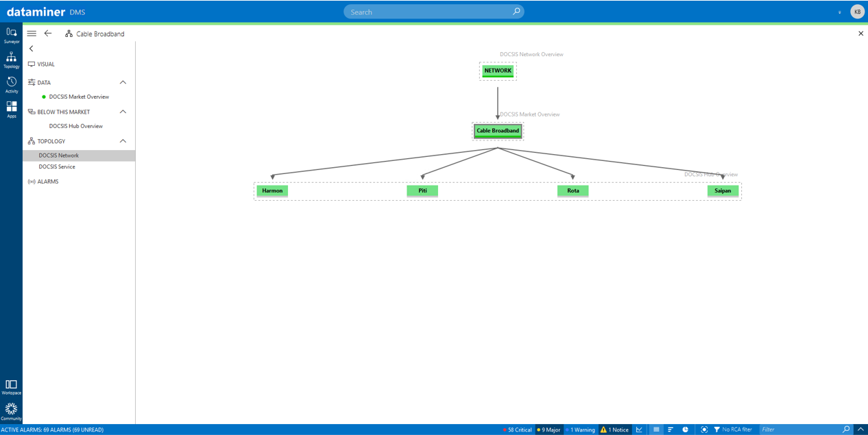Click the pie chart icon in the alarm bar
The image size is (868, 435).
click(x=685, y=430)
